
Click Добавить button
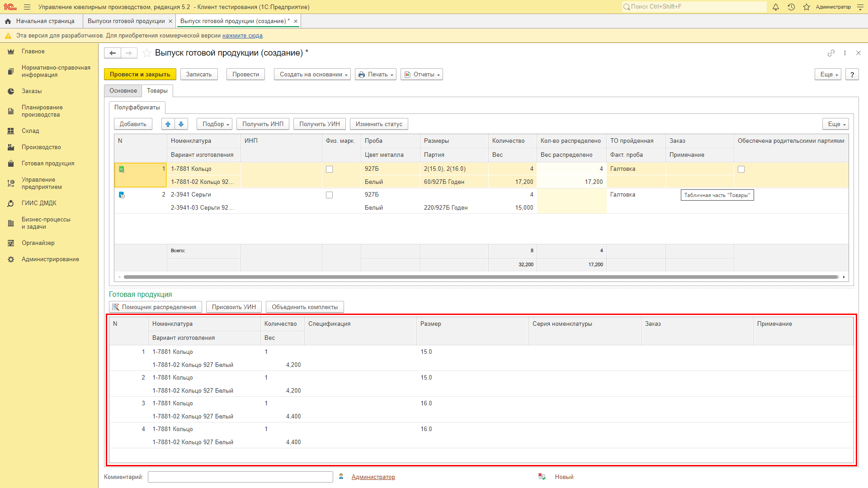point(133,124)
